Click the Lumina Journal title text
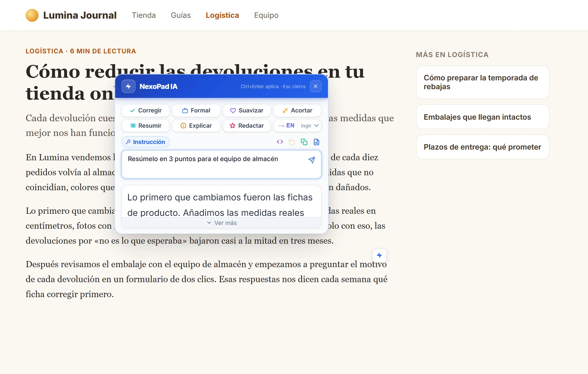This screenshot has height=374, width=588. click(80, 15)
